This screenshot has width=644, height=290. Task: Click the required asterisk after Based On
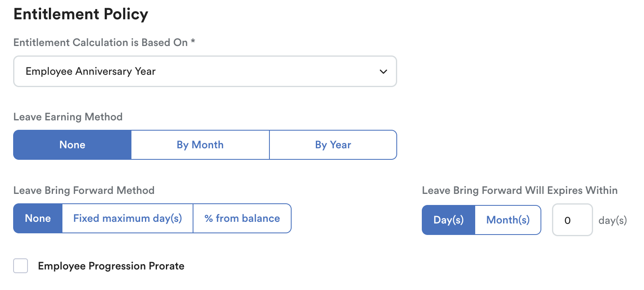coord(193,41)
